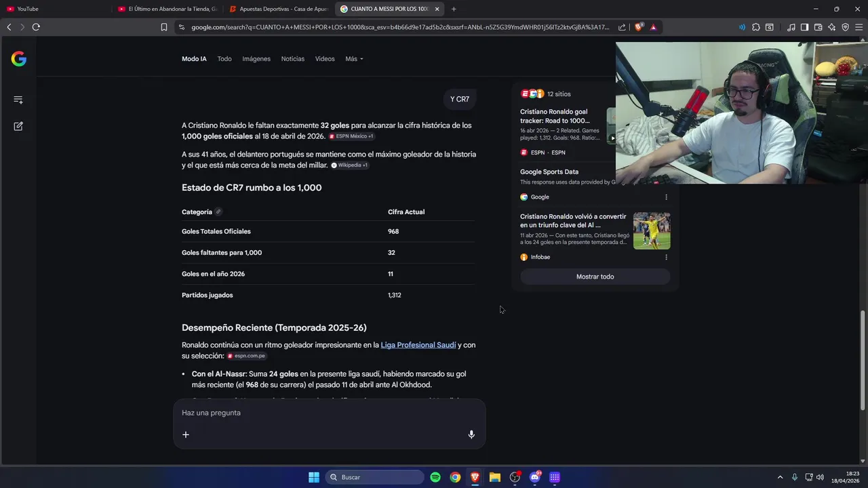Switch to the YouTube tab
This screenshot has width=868, height=488.
pos(58,9)
